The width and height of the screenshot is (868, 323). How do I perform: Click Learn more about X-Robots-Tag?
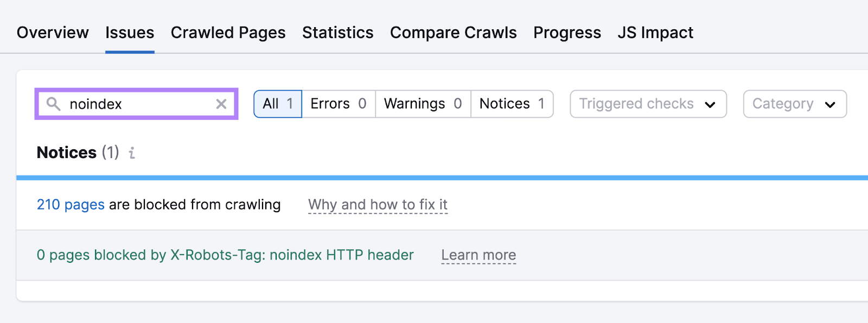478,255
